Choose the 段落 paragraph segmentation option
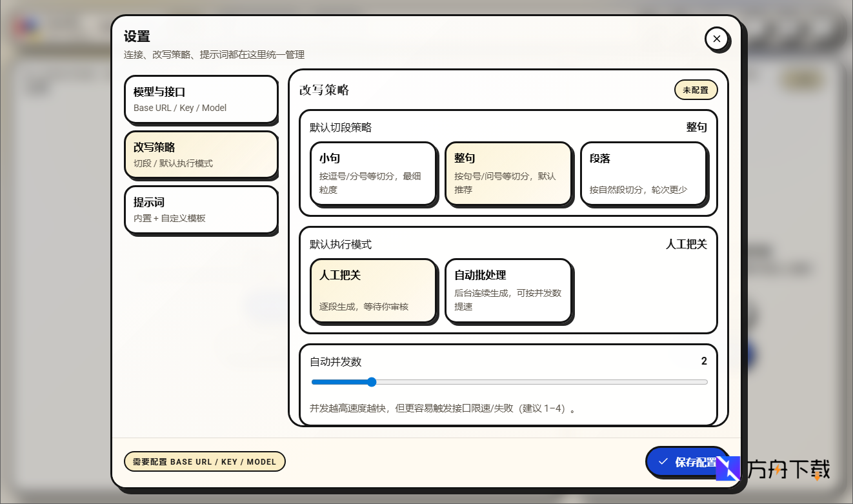This screenshot has width=853, height=504. tap(643, 173)
